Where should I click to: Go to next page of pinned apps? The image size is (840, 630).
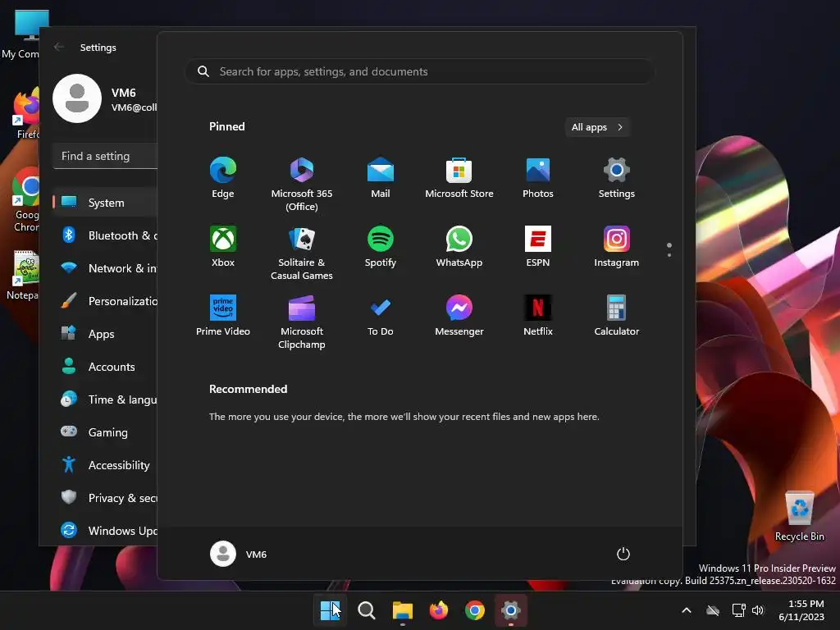tap(669, 255)
